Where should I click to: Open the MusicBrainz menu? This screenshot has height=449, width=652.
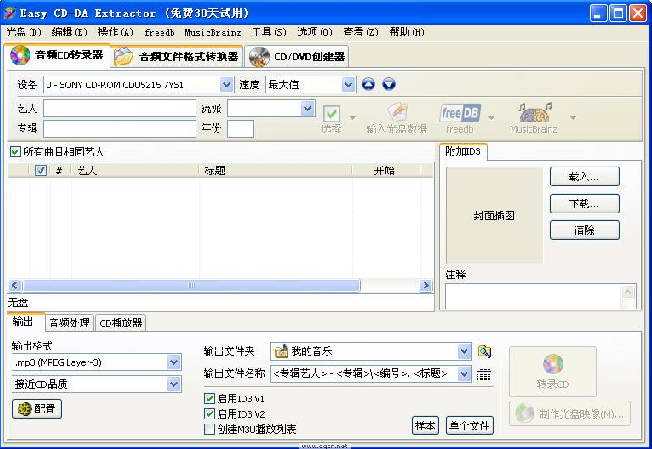click(x=213, y=32)
